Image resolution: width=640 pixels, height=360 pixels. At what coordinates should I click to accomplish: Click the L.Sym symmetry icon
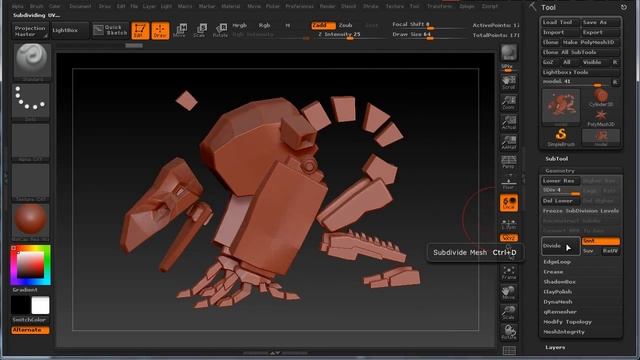(509, 224)
